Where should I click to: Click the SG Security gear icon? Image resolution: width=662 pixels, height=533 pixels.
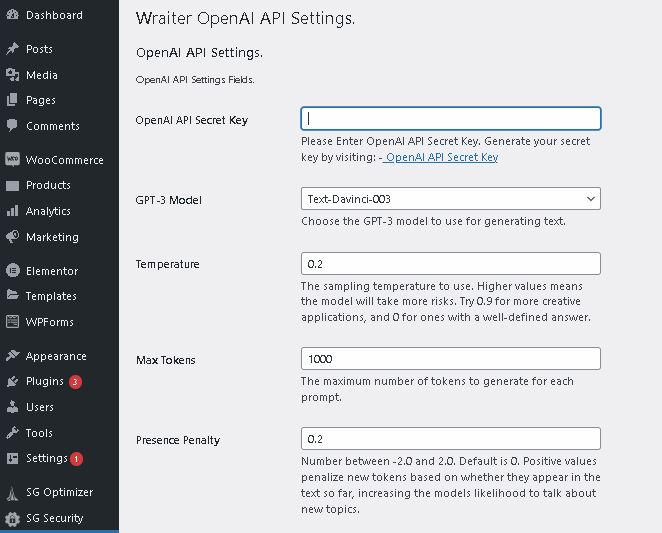click(x=12, y=518)
